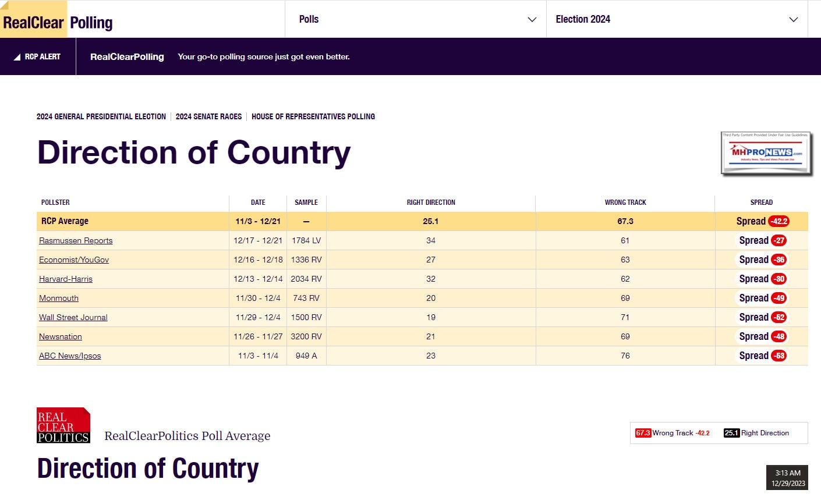The width and height of the screenshot is (821, 504).
Task: Click the 11/26 - 11/27 date cell
Action: click(258, 336)
